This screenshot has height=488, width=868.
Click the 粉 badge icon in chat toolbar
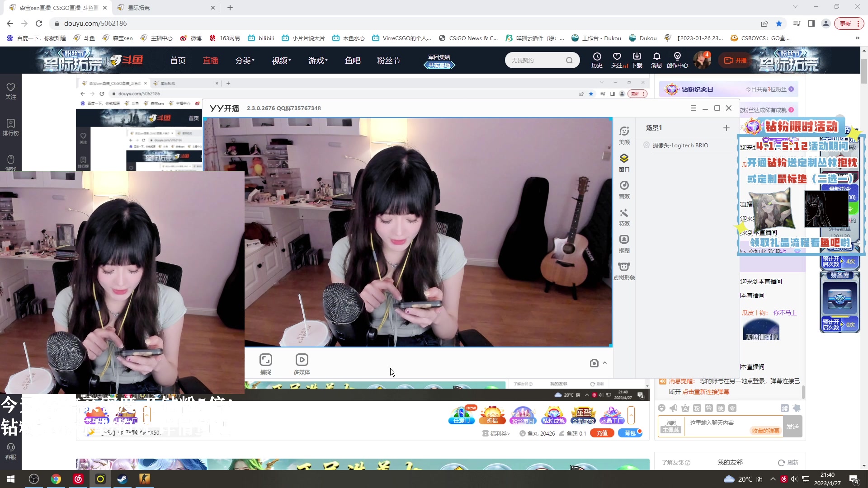pyautogui.click(x=697, y=408)
